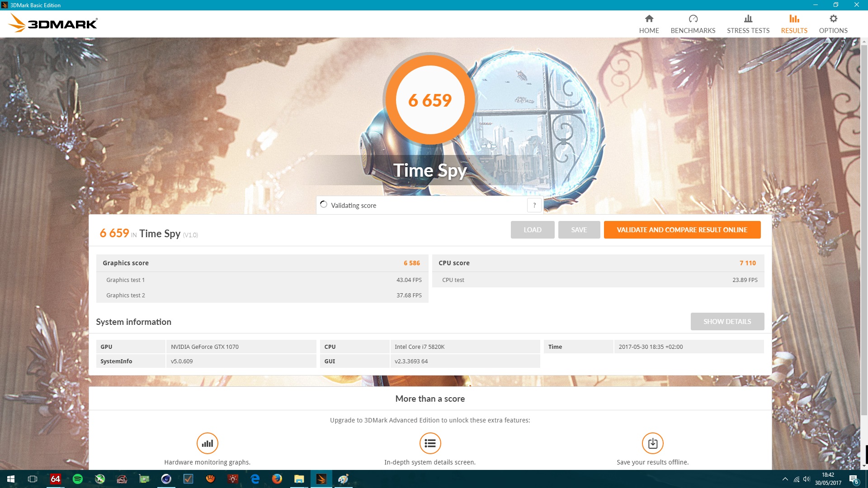The width and height of the screenshot is (868, 488).
Task: Open the AIDA64 taskbar icon
Action: click(x=55, y=479)
